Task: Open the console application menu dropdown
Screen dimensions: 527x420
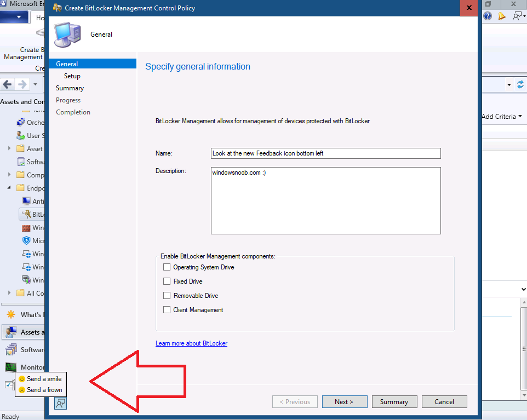Action: click(14, 17)
